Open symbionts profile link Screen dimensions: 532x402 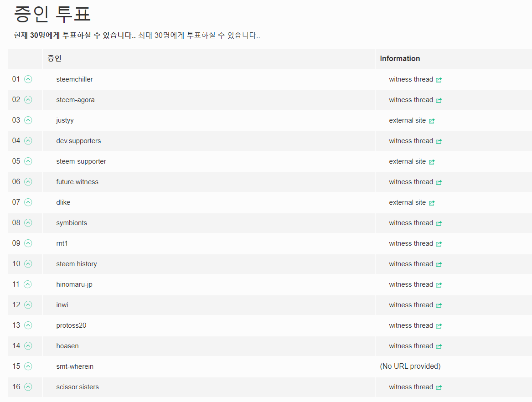pos(71,223)
